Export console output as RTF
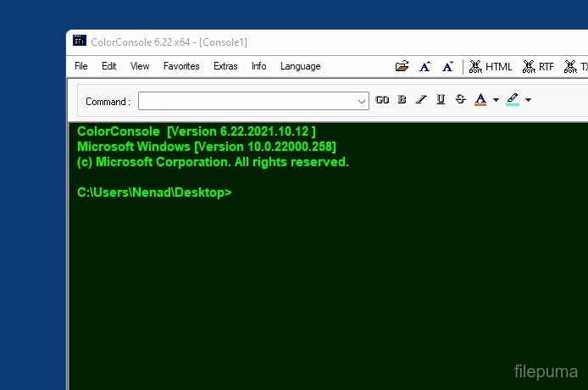The width and height of the screenshot is (588, 390). (538, 66)
